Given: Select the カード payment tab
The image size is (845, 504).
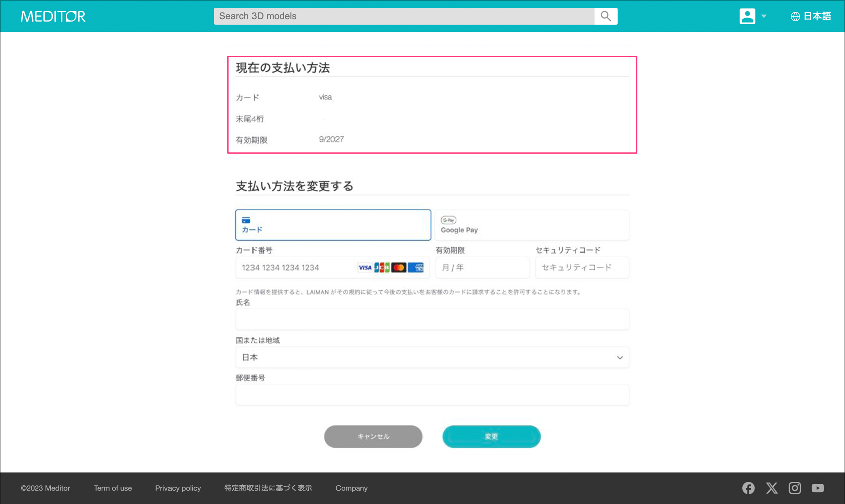Looking at the screenshot, I should point(333,225).
